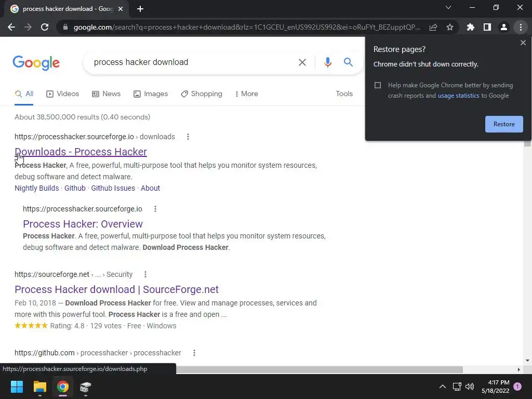This screenshot has width=532, height=399.
Task: Click the scroll-down arrow on vertical scrollbar
Action: pyautogui.click(x=527, y=361)
